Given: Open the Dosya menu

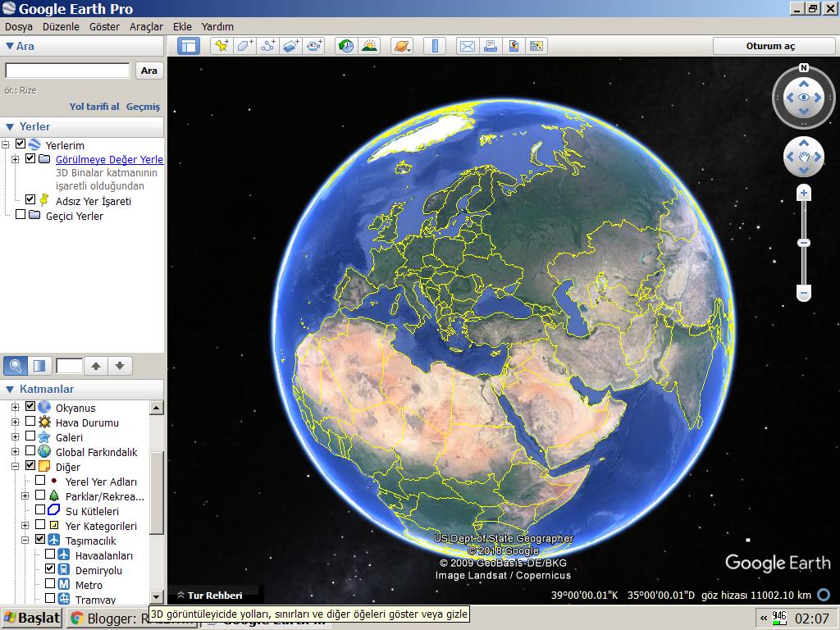Looking at the screenshot, I should (19, 26).
